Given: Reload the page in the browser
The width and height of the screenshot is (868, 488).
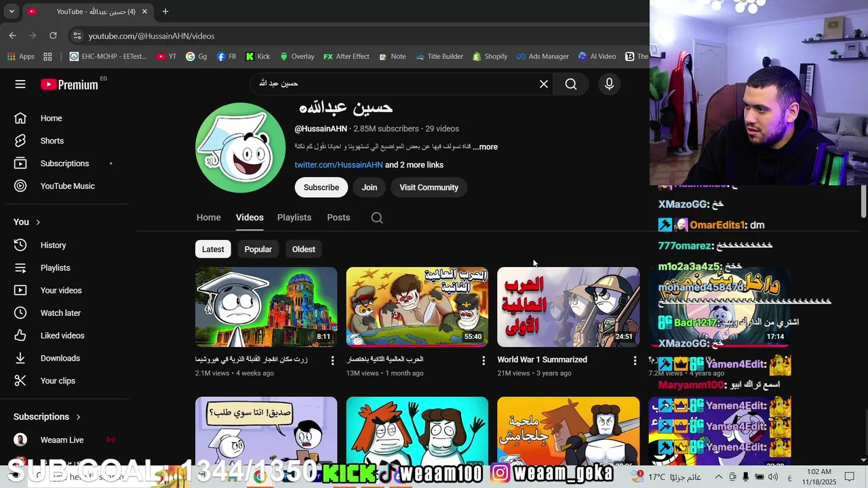Looking at the screenshot, I should point(53,35).
